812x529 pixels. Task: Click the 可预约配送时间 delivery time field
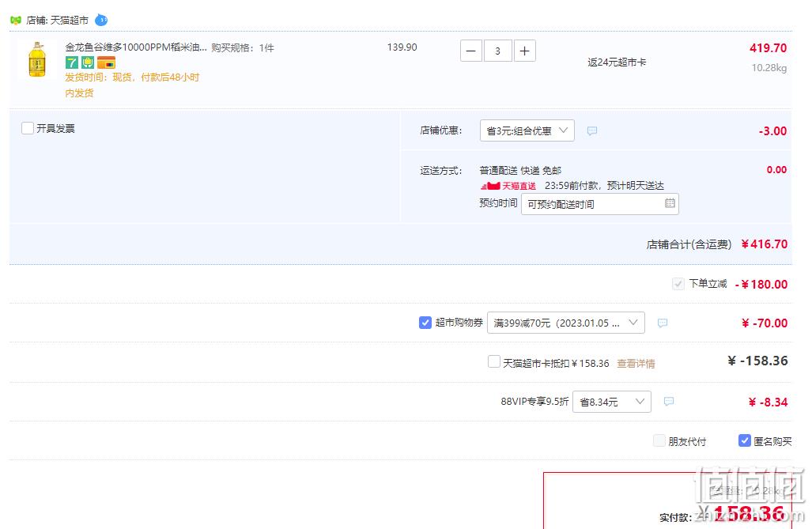(x=599, y=204)
